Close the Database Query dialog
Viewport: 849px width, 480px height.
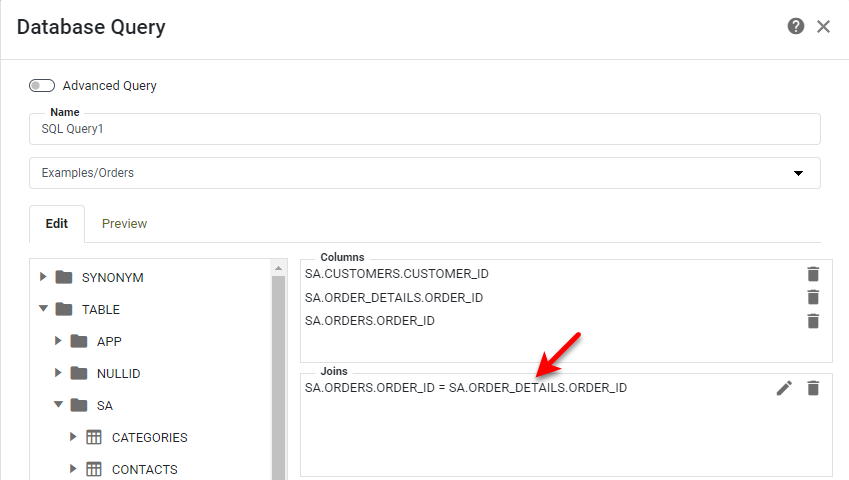(824, 26)
